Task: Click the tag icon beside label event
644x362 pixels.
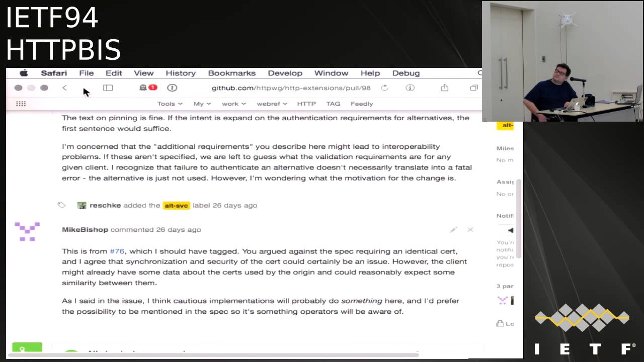Action: pos(61,205)
